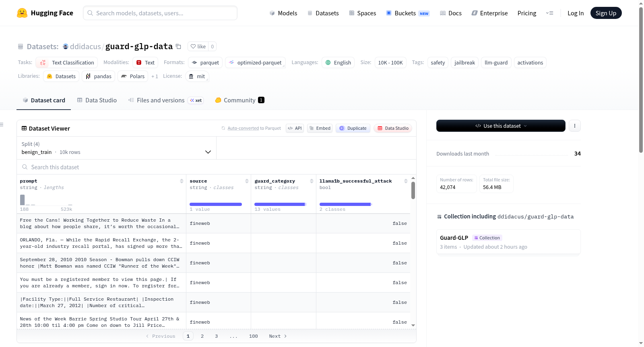644x347 pixels.
Task: Click the Embed button
Action: pyautogui.click(x=320, y=128)
